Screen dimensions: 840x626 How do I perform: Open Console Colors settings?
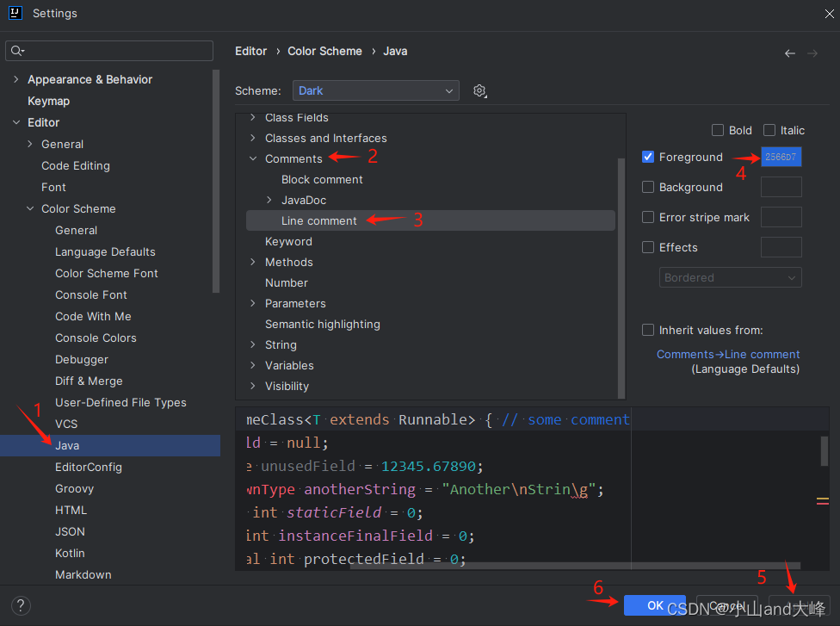pyautogui.click(x=96, y=338)
